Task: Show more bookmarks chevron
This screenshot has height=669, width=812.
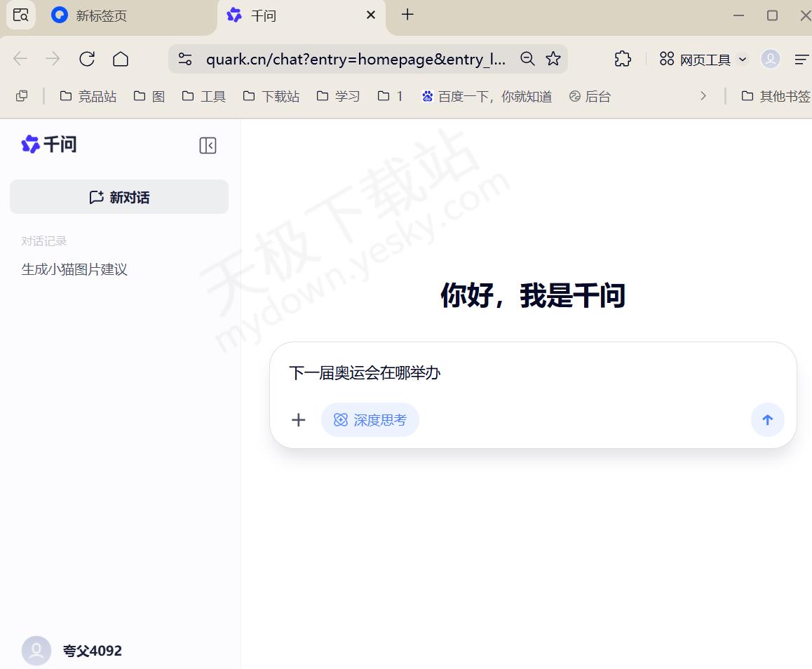Action: (703, 96)
